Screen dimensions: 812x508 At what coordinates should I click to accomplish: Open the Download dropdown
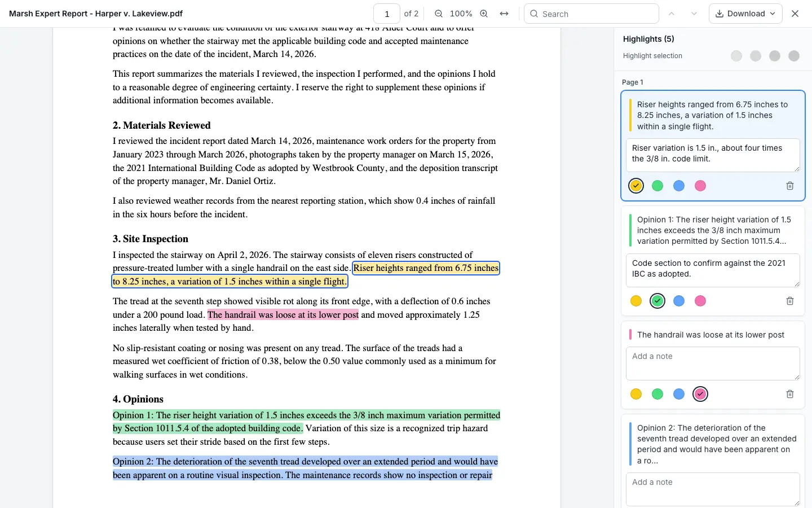pyautogui.click(x=745, y=14)
